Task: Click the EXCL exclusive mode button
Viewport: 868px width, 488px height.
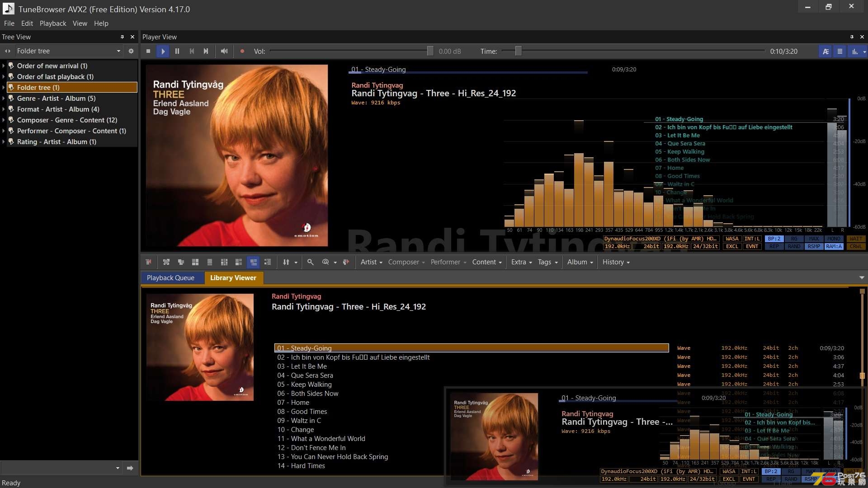Action: tap(732, 247)
